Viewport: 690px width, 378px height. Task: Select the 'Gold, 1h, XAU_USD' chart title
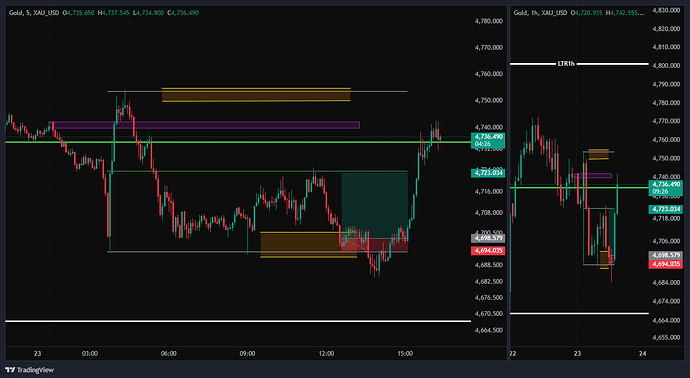(x=540, y=13)
